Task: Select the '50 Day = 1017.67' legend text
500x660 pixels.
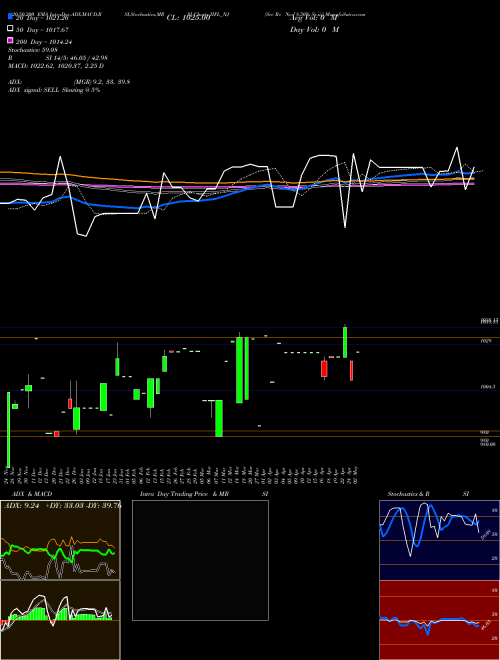Action: point(42,30)
